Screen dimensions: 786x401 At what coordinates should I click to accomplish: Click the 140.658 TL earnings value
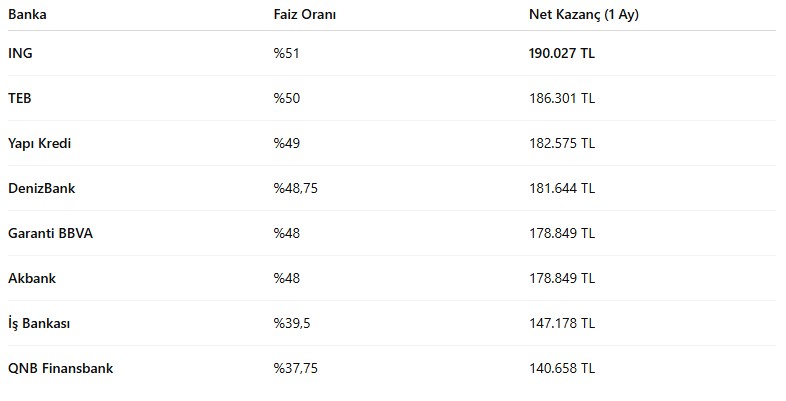click(x=562, y=368)
